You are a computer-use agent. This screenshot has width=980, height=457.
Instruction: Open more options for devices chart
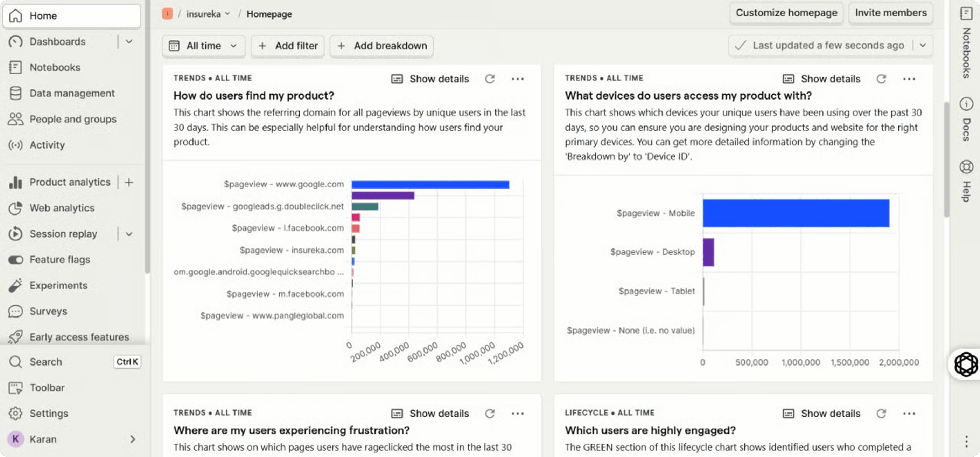pyautogui.click(x=909, y=79)
